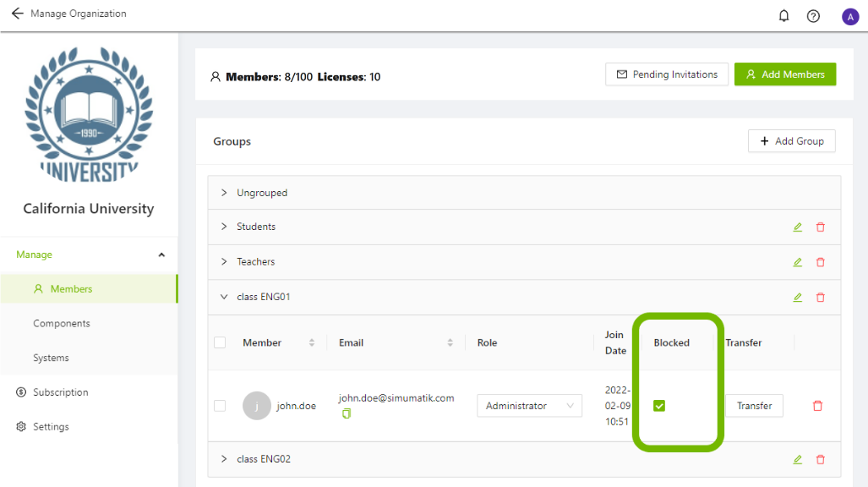Image resolution: width=868 pixels, height=487 pixels.
Task: Open the Administrator role dropdown
Action: tap(529, 406)
